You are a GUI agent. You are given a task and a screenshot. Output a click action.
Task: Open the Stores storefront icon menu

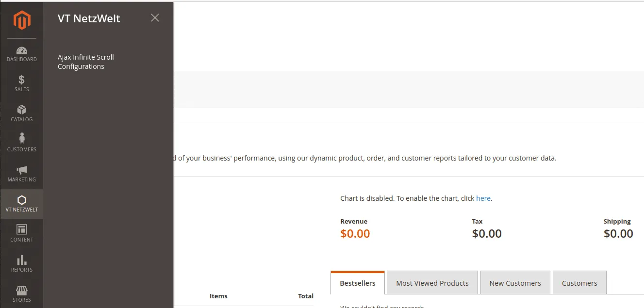tap(22, 294)
